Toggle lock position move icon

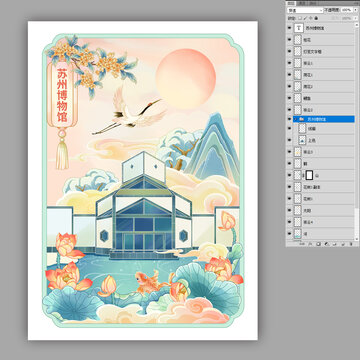(x=311, y=18)
